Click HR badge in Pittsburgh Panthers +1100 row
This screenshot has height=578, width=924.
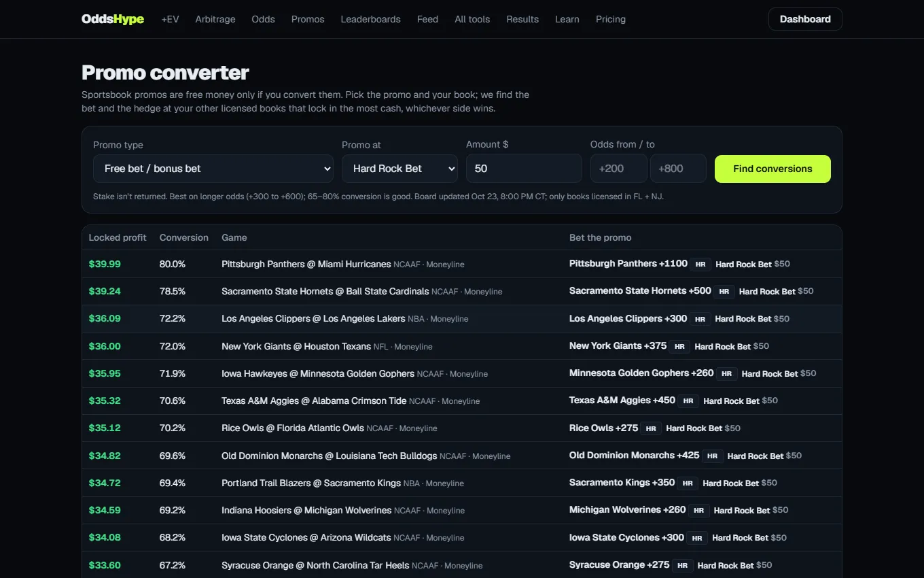pyautogui.click(x=700, y=264)
